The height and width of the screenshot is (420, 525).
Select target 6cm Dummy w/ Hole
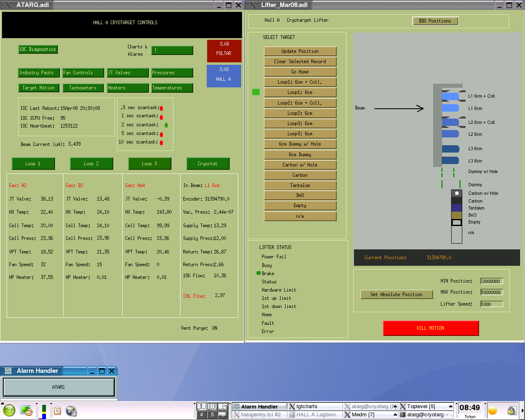coord(300,144)
